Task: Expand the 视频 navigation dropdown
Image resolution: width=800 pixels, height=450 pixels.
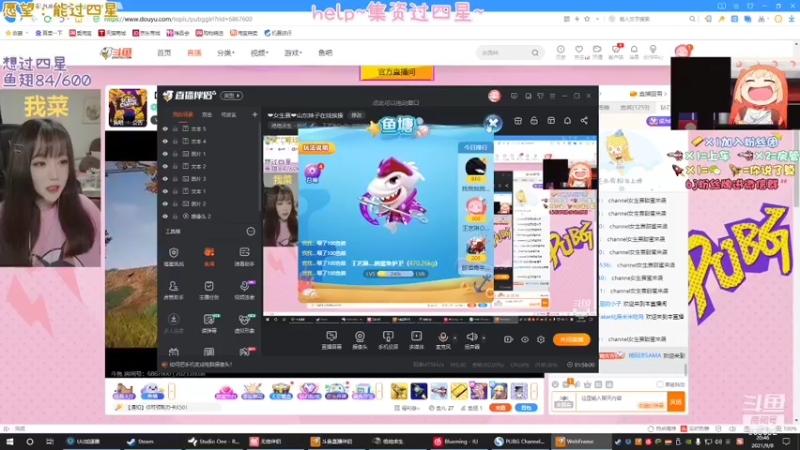Action: 260,53
